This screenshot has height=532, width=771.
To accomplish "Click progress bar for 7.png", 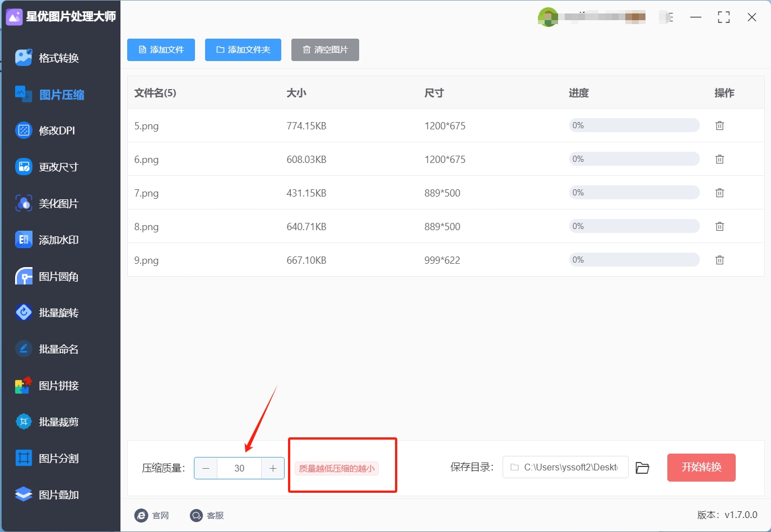I will tap(634, 193).
